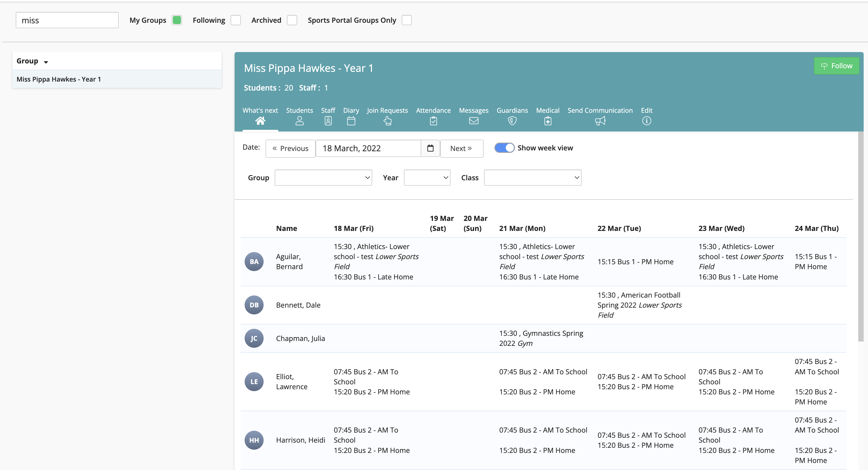
Task: Open the Diary calendar icon
Action: pos(351,121)
